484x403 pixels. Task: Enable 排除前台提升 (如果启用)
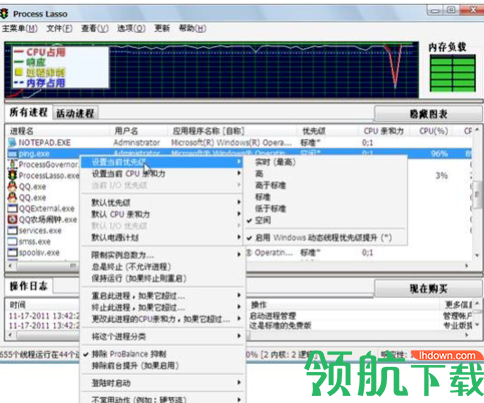click(135, 366)
